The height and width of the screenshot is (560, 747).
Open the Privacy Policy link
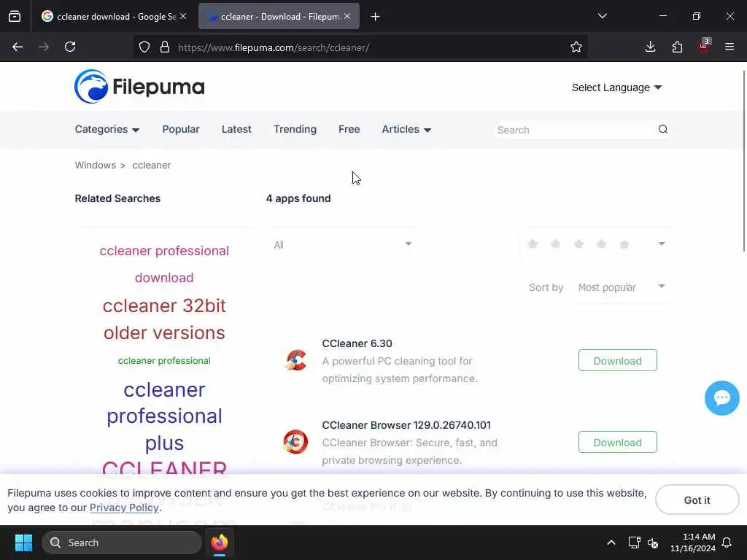click(124, 507)
